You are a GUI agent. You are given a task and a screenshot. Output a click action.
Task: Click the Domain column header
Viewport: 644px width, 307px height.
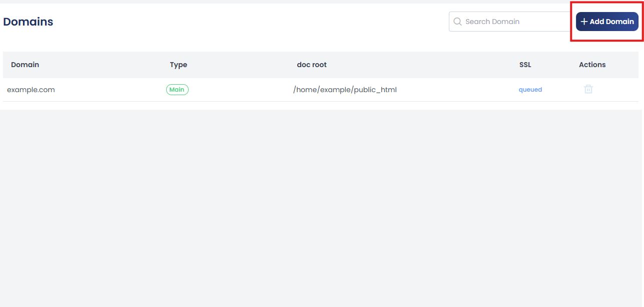(25, 65)
